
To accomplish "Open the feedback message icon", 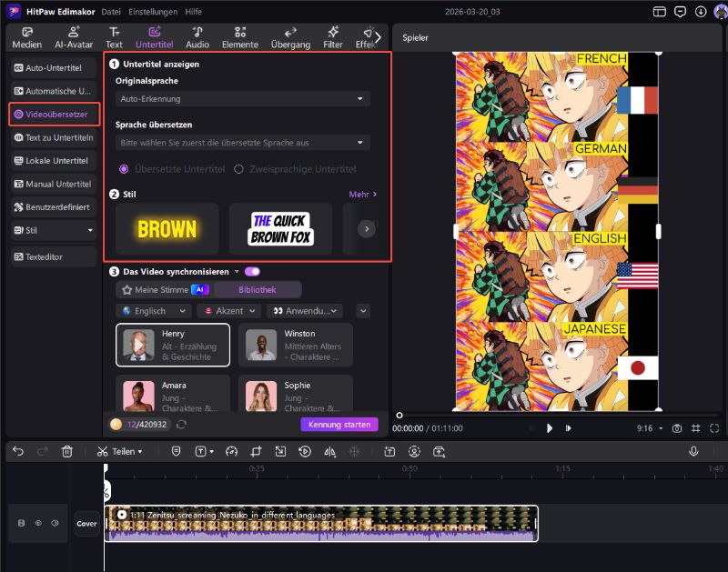I will [680, 12].
